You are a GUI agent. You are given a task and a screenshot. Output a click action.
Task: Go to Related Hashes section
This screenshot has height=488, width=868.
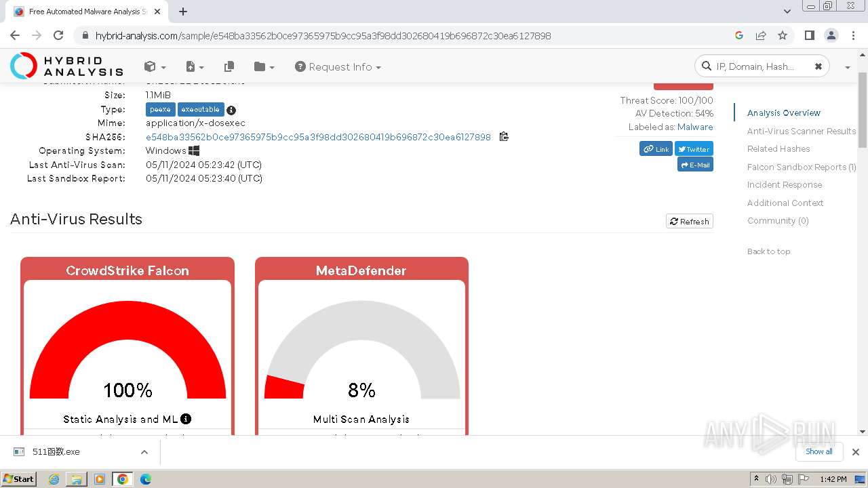(x=778, y=148)
